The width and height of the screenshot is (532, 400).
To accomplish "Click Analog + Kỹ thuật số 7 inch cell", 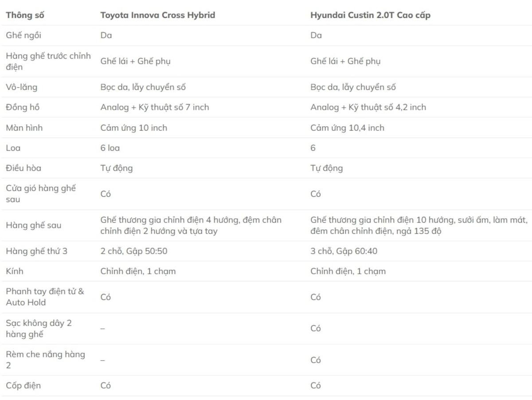I will 154,107.
